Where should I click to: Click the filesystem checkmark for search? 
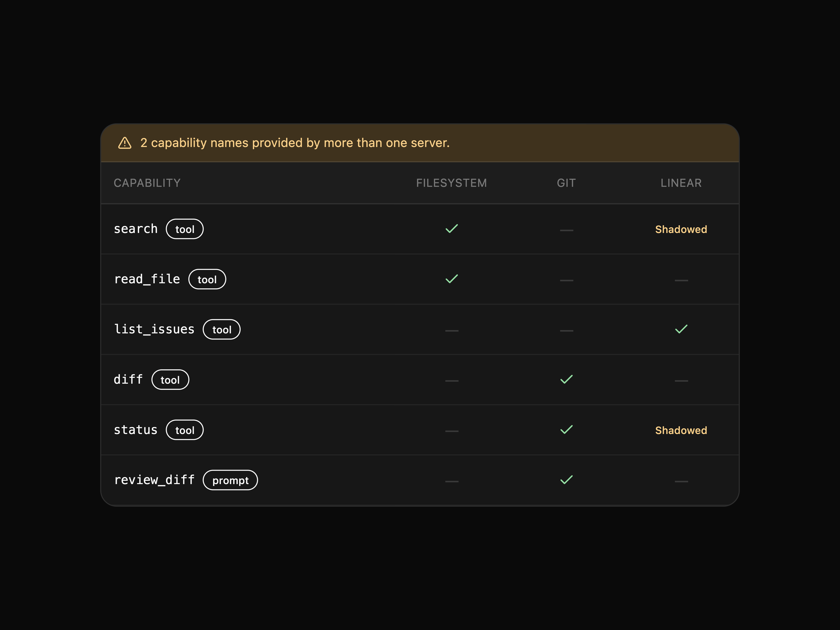tap(451, 229)
